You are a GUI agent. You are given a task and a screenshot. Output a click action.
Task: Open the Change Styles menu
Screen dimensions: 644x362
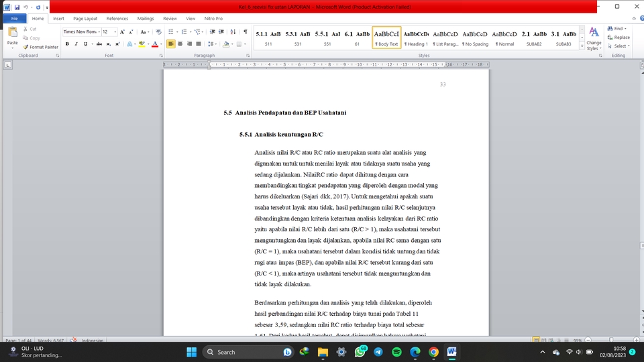pos(594,39)
